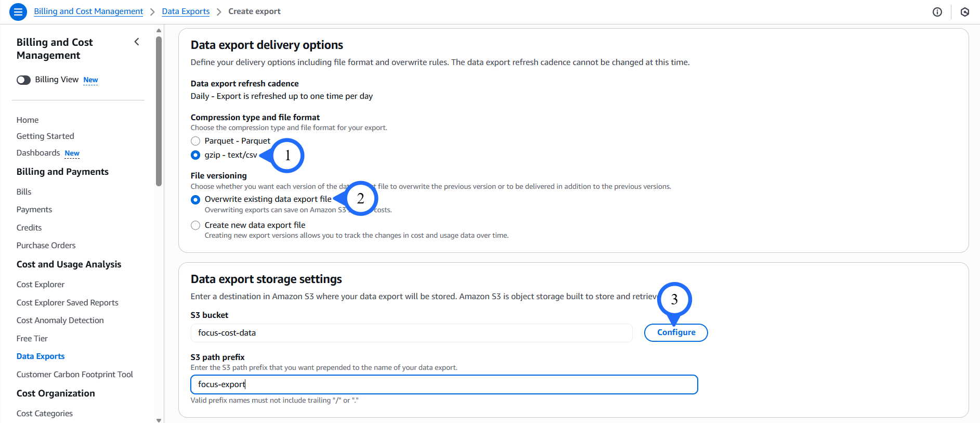The height and width of the screenshot is (423, 980).
Task: Select the gzip - text/csv radio option
Action: click(x=195, y=155)
